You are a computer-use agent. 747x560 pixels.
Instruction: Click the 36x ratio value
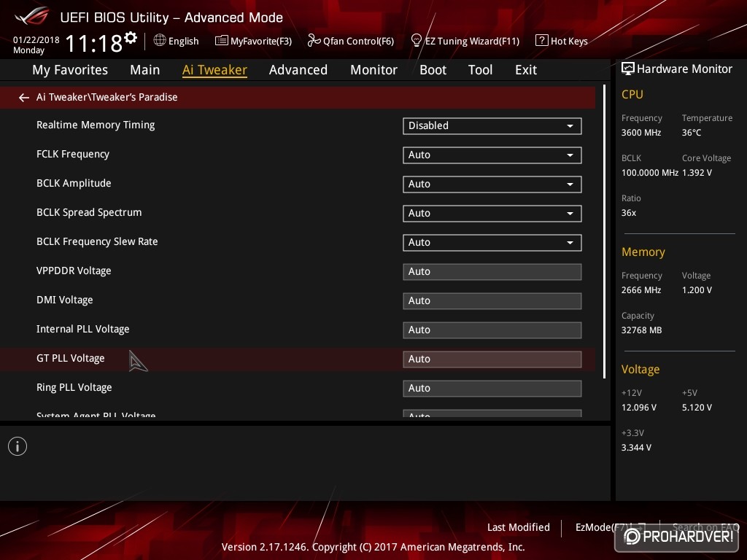click(629, 213)
